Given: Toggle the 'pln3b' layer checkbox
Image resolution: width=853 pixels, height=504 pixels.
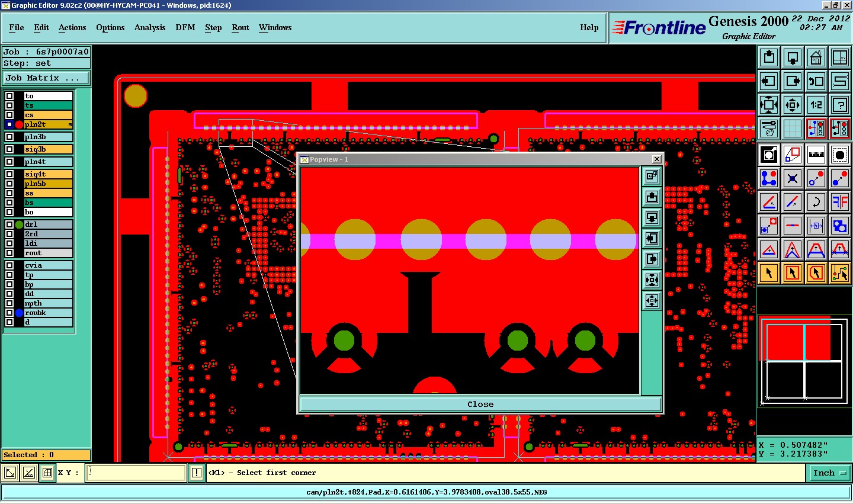Looking at the screenshot, I should (x=9, y=137).
